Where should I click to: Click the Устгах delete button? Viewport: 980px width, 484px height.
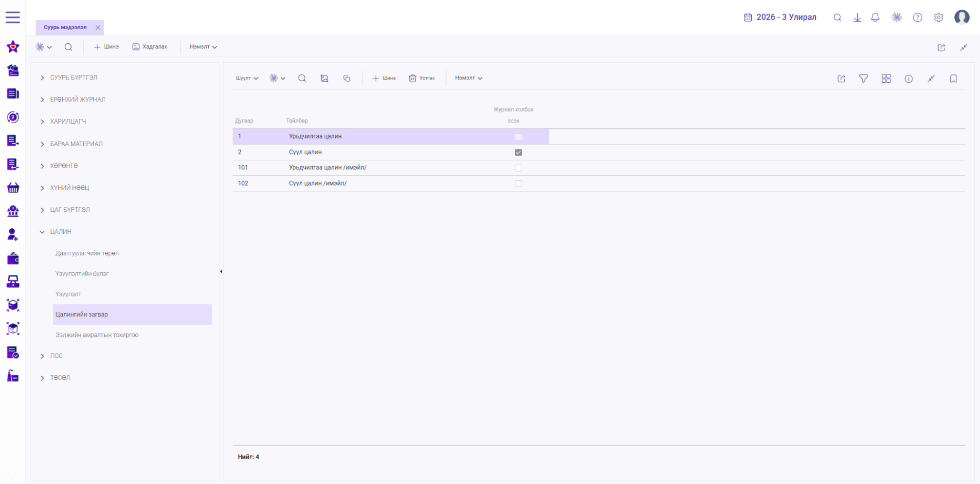[x=422, y=78]
